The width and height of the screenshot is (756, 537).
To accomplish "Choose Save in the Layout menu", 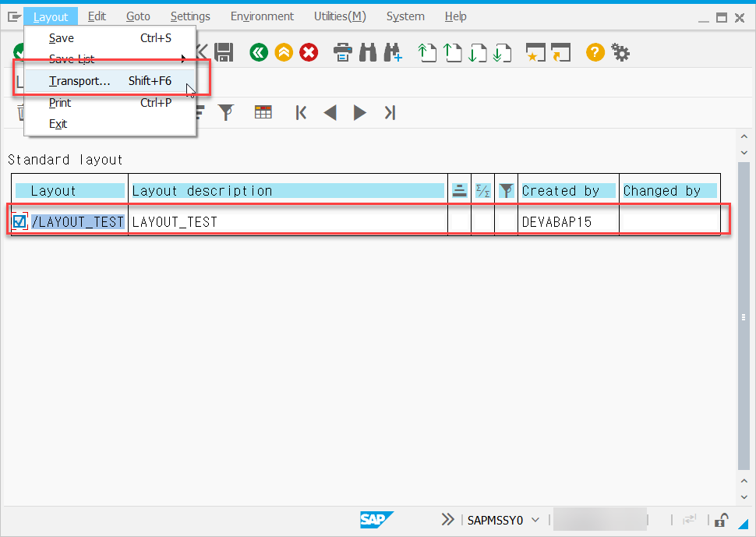I will pyautogui.click(x=110, y=38).
